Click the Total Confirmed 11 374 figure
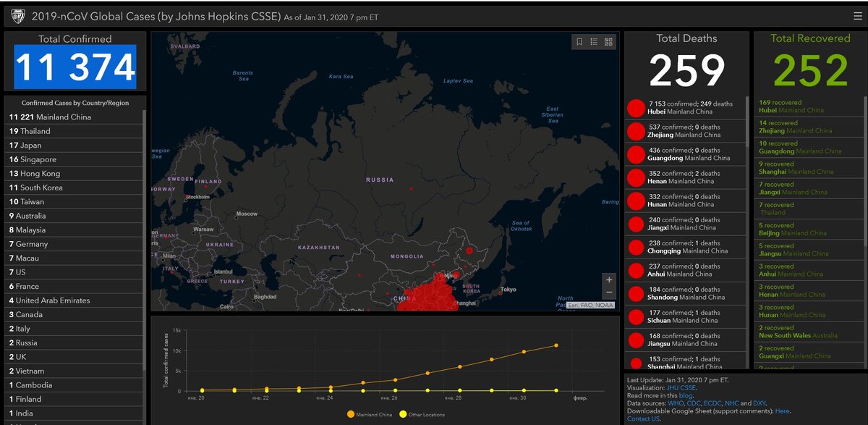This screenshot has width=868, height=425. click(75, 67)
